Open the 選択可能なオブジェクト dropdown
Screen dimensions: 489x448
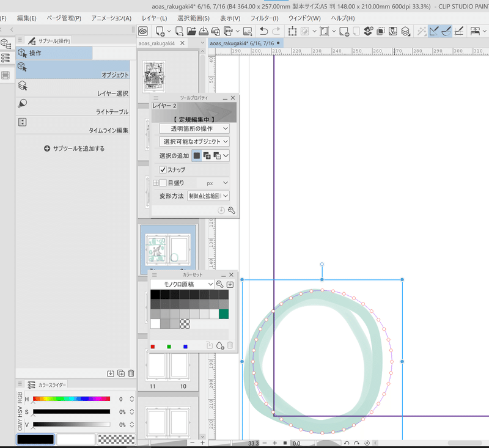[194, 142]
